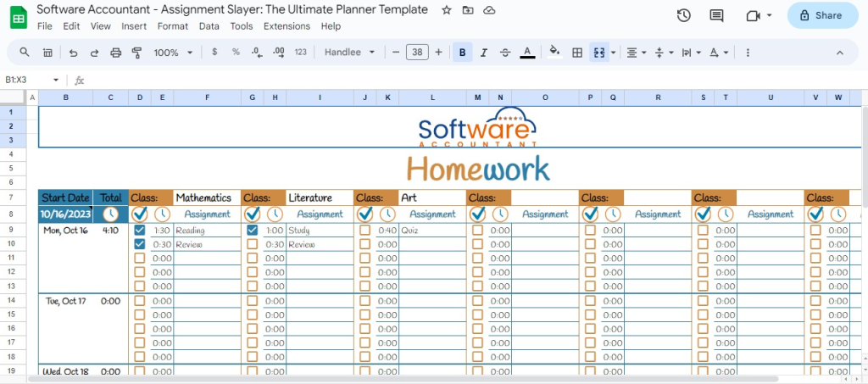Apply italic formatting
Image resolution: width=868 pixels, height=384 pixels.
(x=484, y=53)
